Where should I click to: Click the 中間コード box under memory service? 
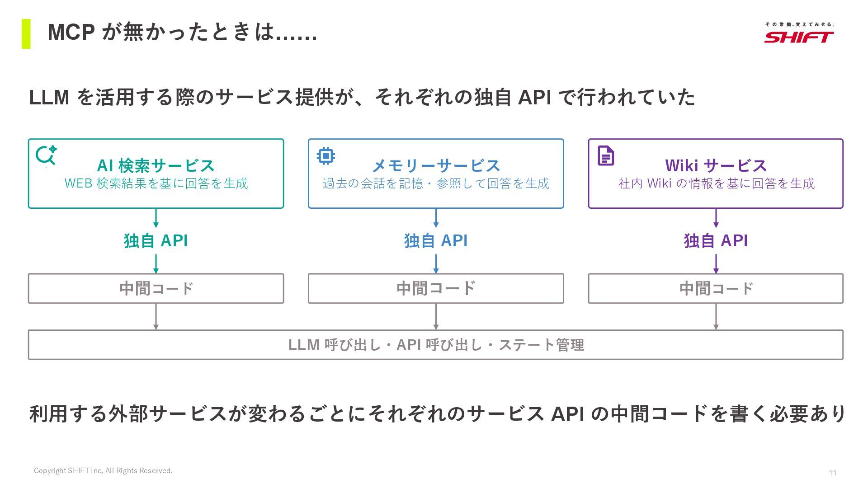pyautogui.click(x=436, y=288)
